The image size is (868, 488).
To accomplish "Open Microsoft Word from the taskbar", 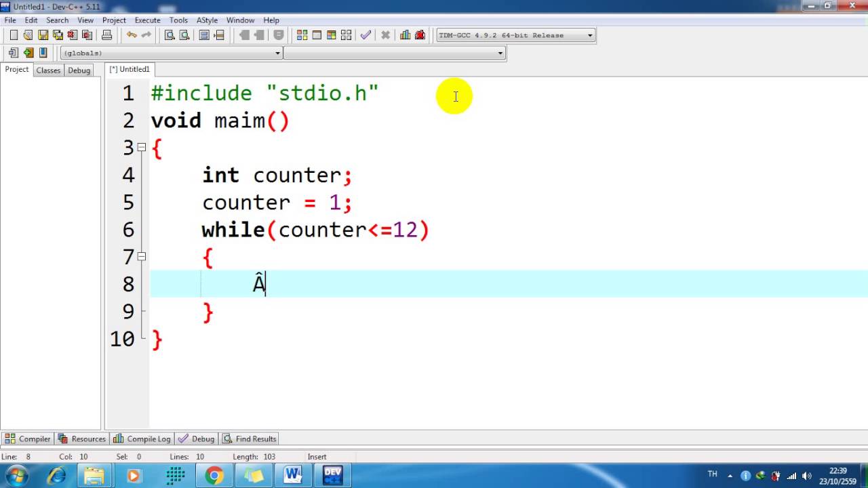I will (293, 476).
